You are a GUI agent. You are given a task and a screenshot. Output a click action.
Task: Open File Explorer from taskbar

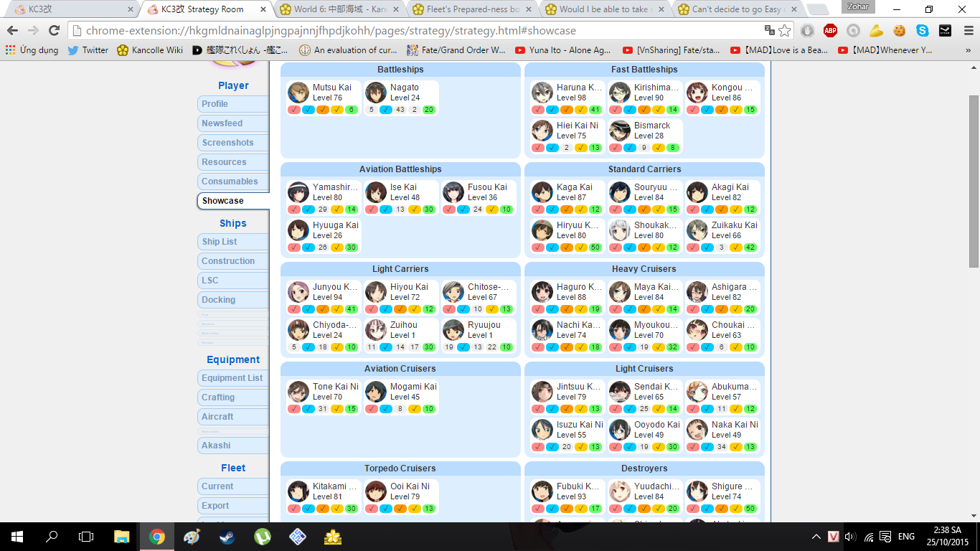(x=122, y=537)
